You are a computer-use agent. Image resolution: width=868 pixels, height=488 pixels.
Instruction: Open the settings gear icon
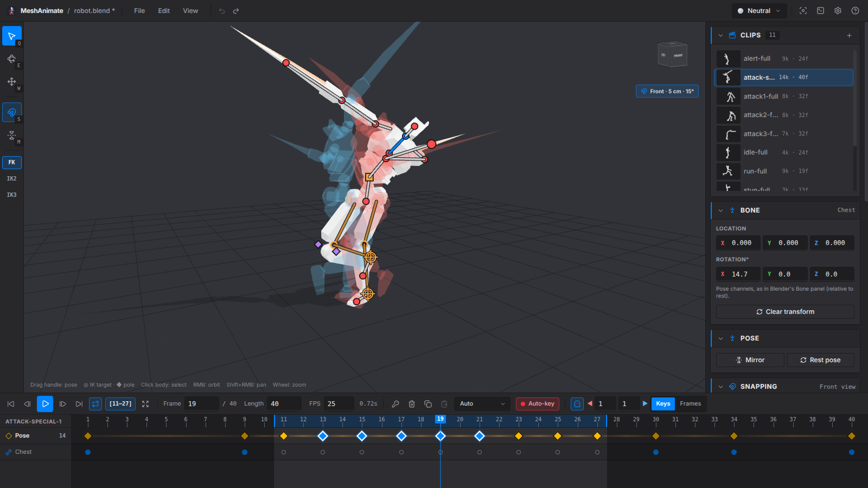[838, 11]
